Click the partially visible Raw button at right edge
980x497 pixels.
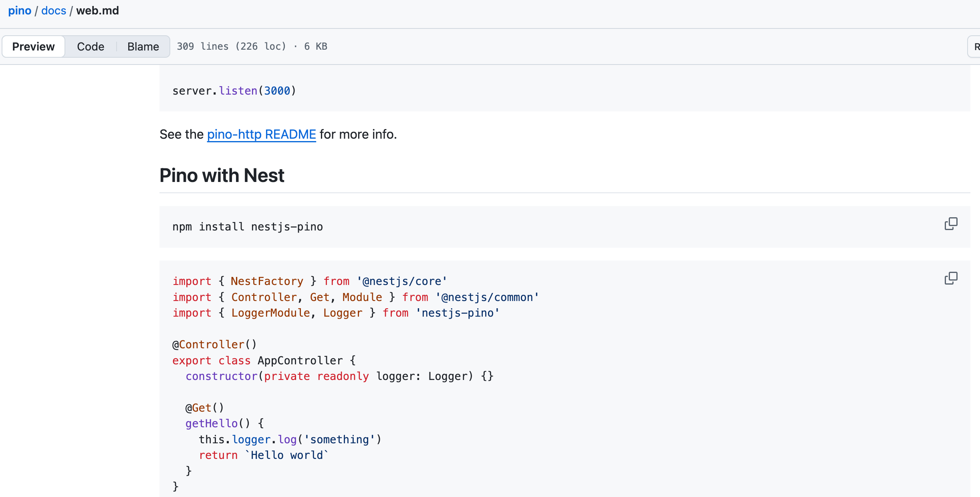[x=974, y=46]
